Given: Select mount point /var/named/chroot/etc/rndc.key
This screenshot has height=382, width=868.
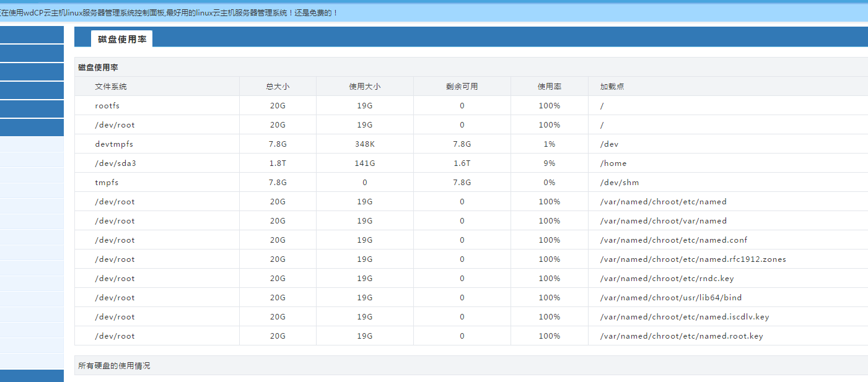Looking at the screenshot, I should pyautogui.click(x=667, y=279).
